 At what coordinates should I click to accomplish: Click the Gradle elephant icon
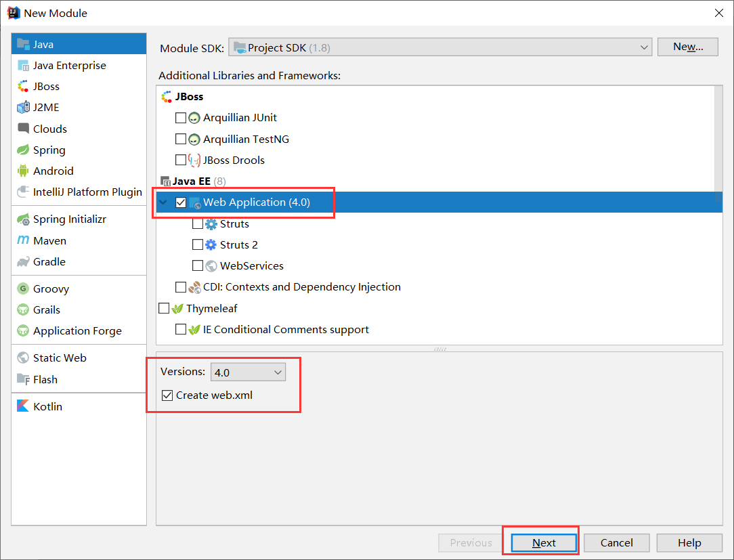[x=23, y=262]
